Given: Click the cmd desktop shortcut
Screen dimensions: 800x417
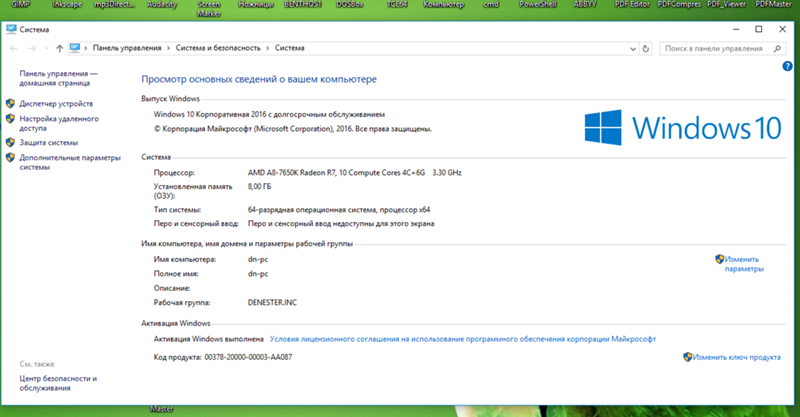Looking at the screenshot, I should coord(491,4).
